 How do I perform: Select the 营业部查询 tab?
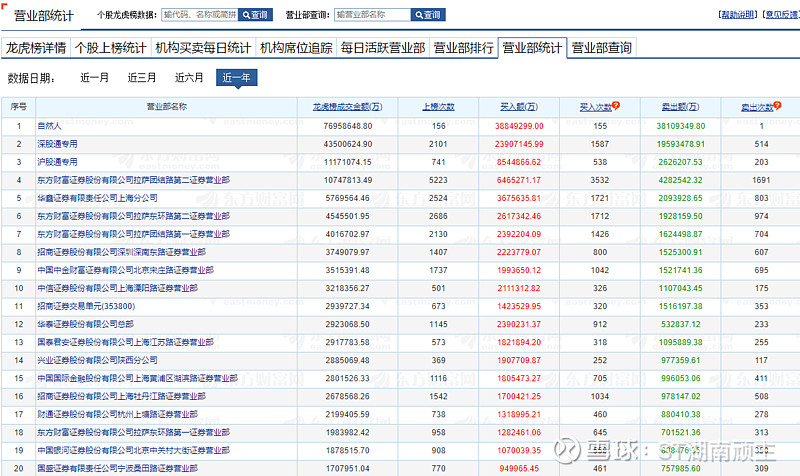[x=602, y=48]
